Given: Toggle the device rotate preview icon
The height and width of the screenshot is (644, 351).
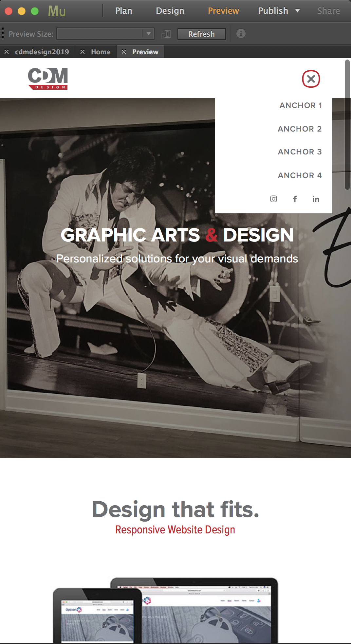Looking at the screenshot, I should (166, 34).
